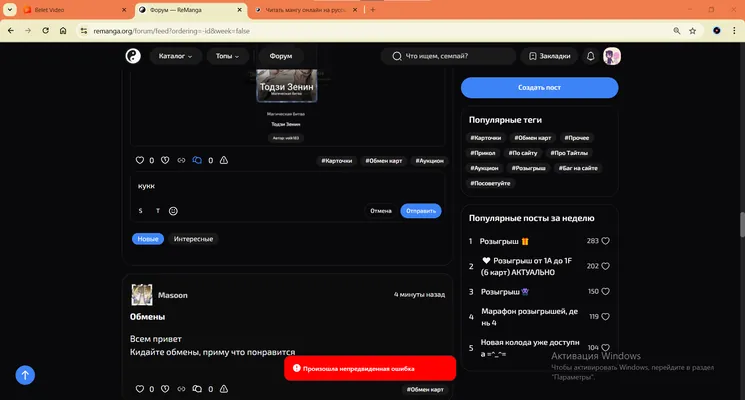Click the browser reload button
This screenshot has width=745, height=400.
point(46,31)
